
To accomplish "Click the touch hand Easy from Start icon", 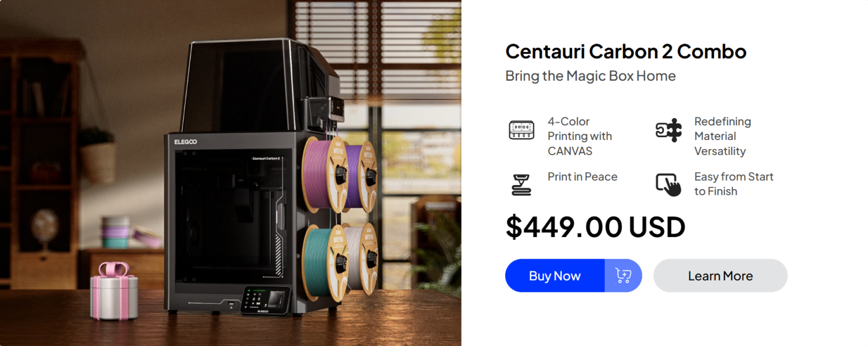I will [668, 185].
